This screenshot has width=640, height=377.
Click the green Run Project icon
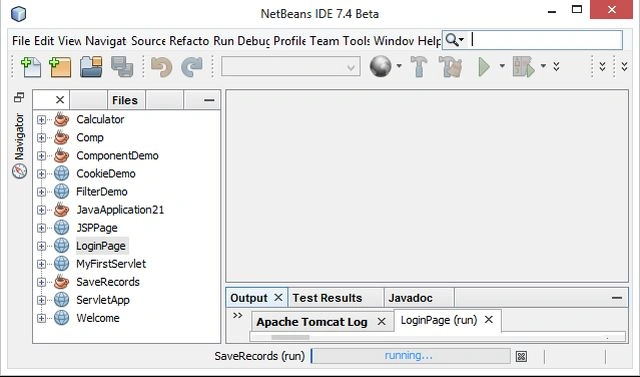484,67
